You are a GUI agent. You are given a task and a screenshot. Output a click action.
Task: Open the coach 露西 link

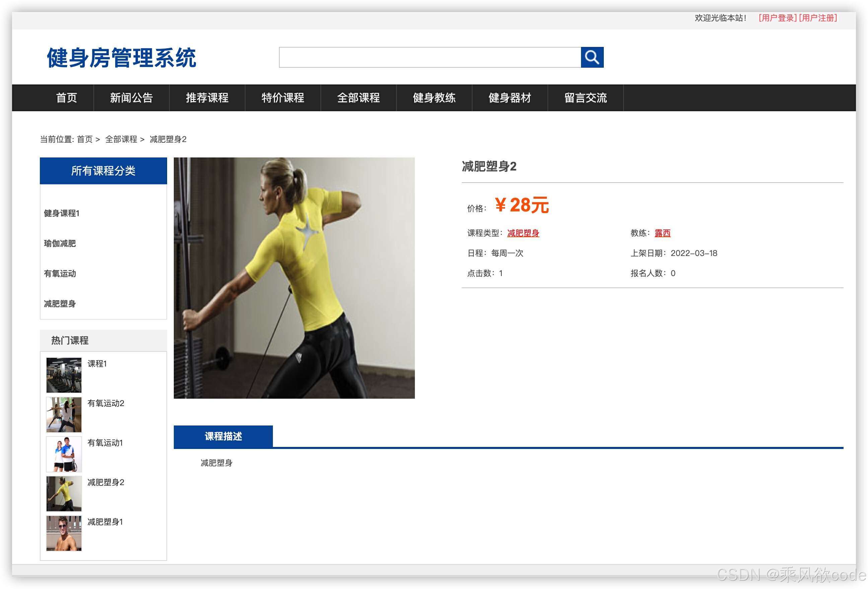[x=662, y=233]
